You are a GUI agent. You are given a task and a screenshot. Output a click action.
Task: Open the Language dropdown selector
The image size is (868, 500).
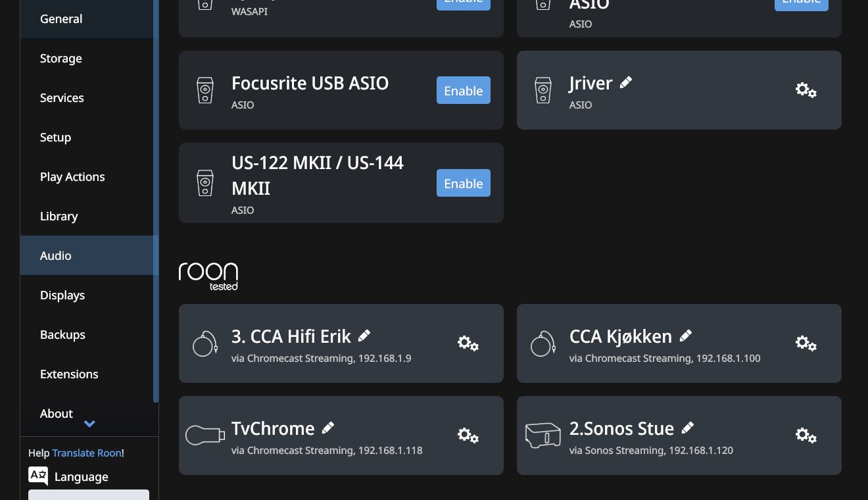pos(88,494)
